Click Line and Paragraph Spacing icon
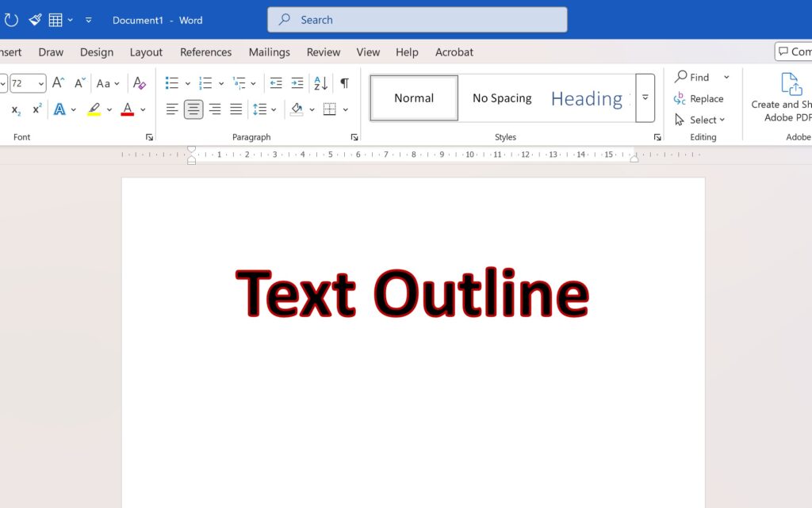 coord(259,109)
